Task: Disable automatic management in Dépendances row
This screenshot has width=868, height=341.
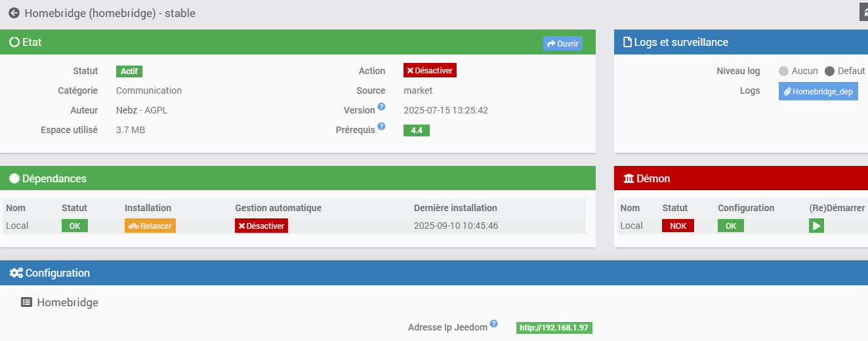Action: point(261,226)
